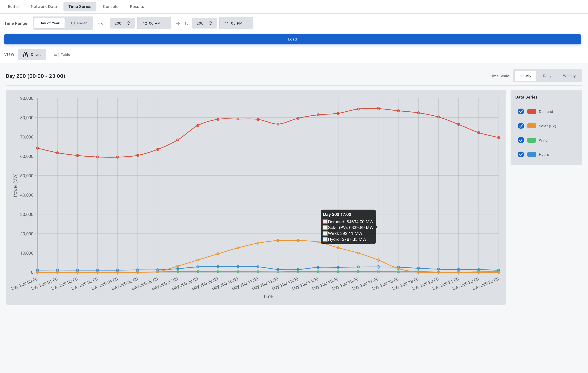Screen dimensions: 588x373
Task: Click the Chart view bar icon
Action: point(25,54)
